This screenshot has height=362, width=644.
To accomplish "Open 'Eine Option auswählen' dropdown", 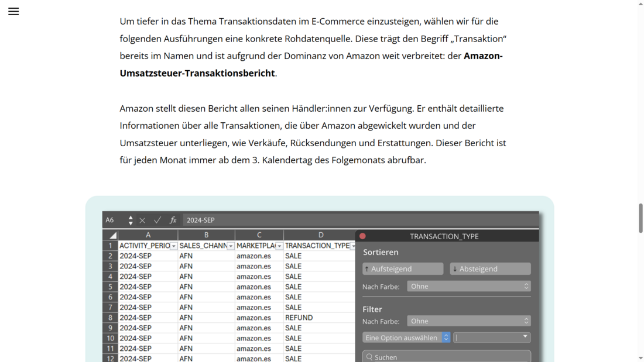I will [x=406, y=337].
